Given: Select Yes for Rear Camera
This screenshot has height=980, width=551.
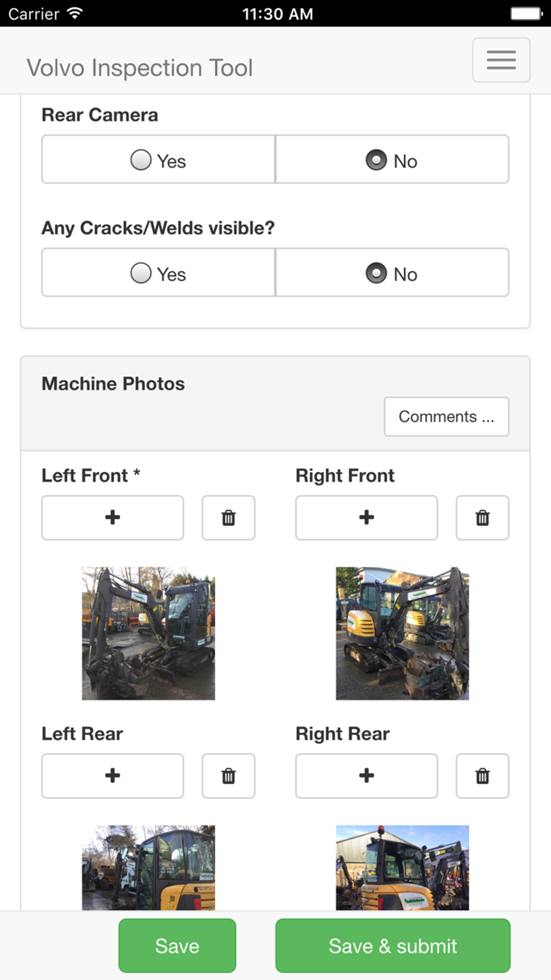Looking at the screenshot, I should (x=159, y=159).
